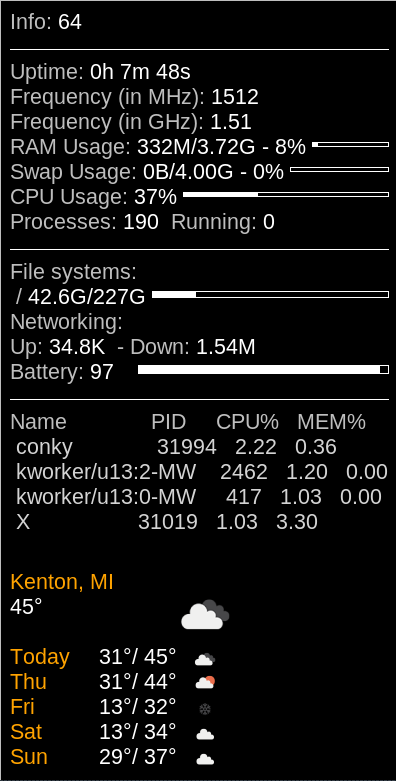
Task: Click the CPU Usage progress bar
Action: tap(286, 194)
